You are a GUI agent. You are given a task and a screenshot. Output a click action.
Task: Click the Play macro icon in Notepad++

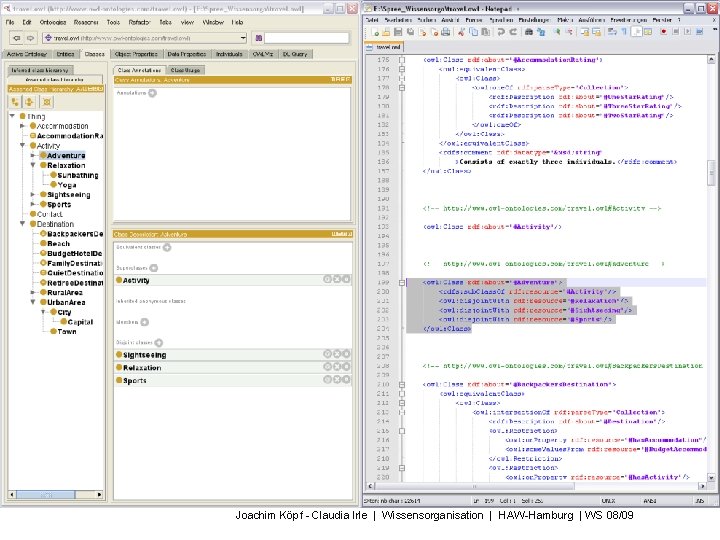(687, 32)
